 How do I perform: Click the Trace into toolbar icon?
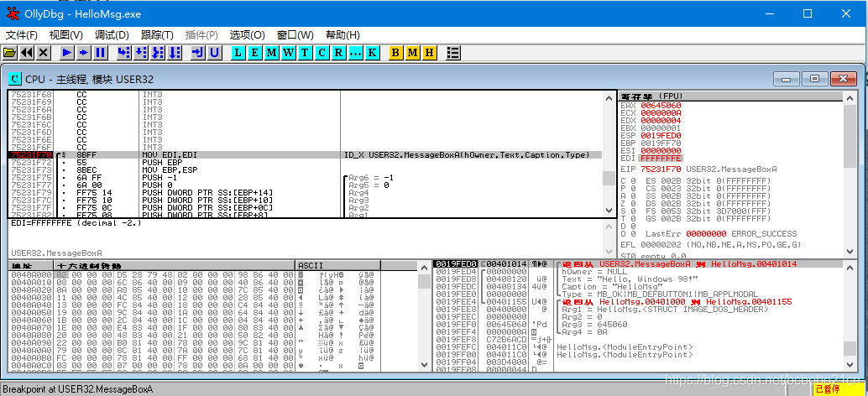158,53
